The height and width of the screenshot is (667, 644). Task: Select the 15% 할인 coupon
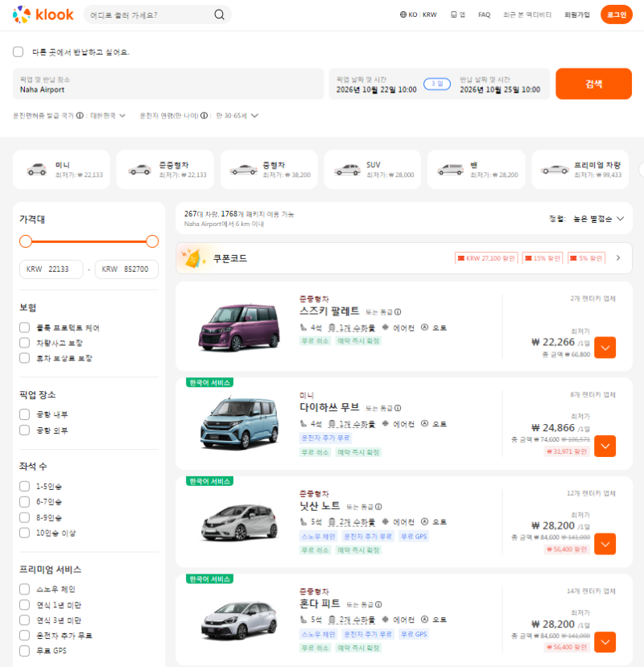tap(543, 258)
